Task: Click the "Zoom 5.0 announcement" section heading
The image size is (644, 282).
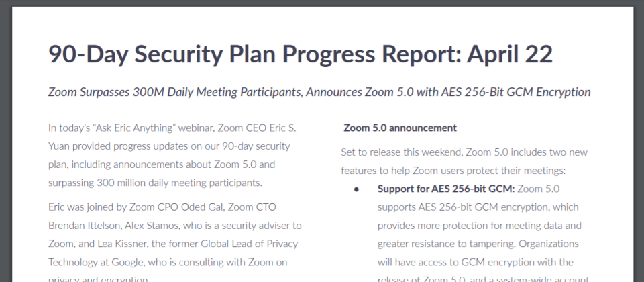Action: 400,128
